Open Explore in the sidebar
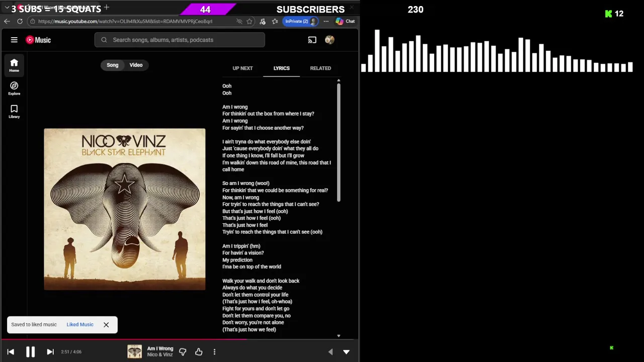 (14, 88)
